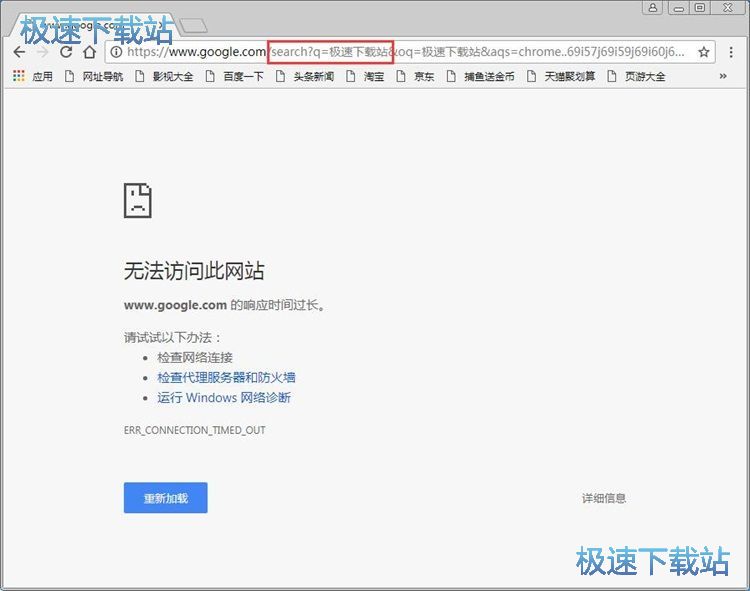Click the 无法访问此网站 heading

(x=194, y=271)
